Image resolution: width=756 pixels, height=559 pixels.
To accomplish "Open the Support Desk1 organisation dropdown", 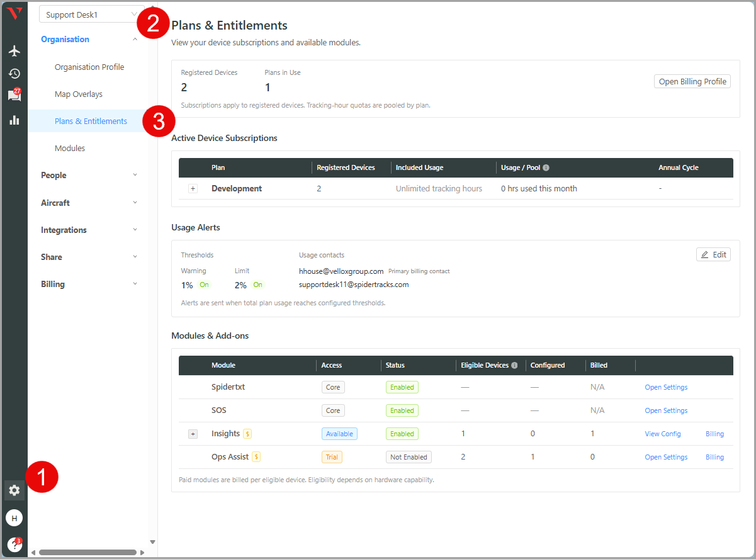I will [x=92, y=14].
